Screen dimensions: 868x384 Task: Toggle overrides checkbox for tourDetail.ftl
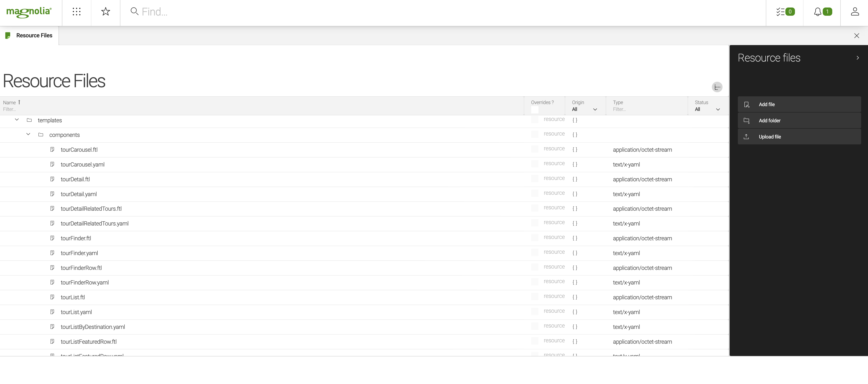535,179
